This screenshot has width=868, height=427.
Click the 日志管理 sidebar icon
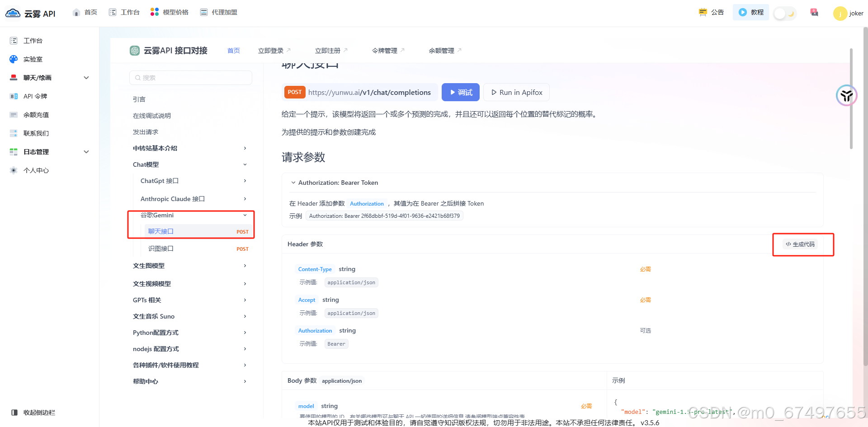tap(14, 152)
